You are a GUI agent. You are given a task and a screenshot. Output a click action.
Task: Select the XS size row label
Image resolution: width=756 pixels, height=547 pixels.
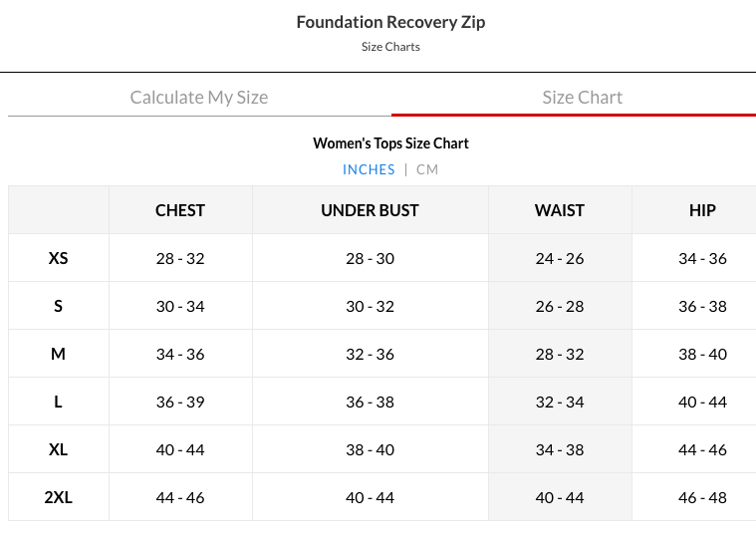click(x=59, y=258)
